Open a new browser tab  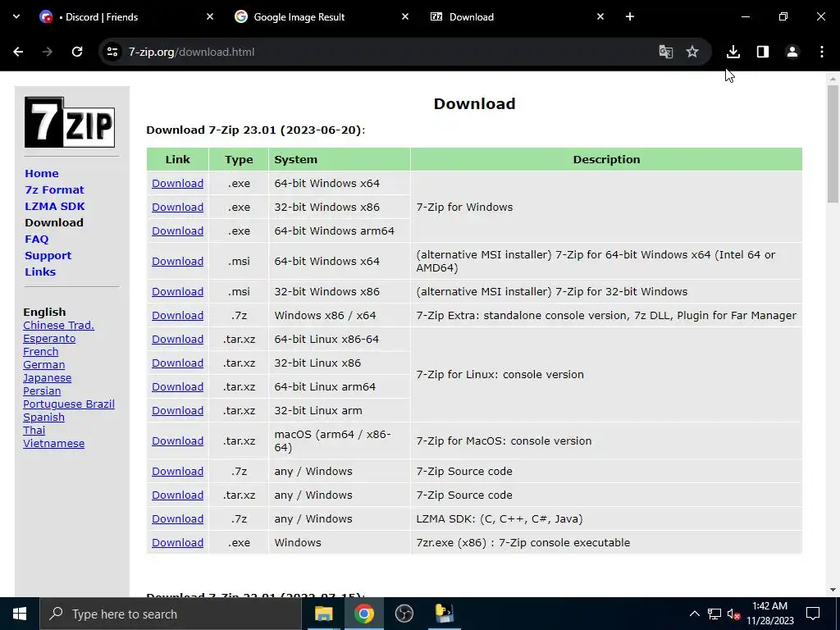pyautogui.click(x=629, y=16)
